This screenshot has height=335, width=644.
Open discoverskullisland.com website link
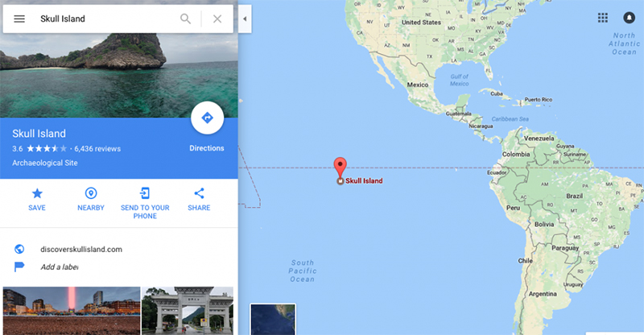[x=81, y=249]
